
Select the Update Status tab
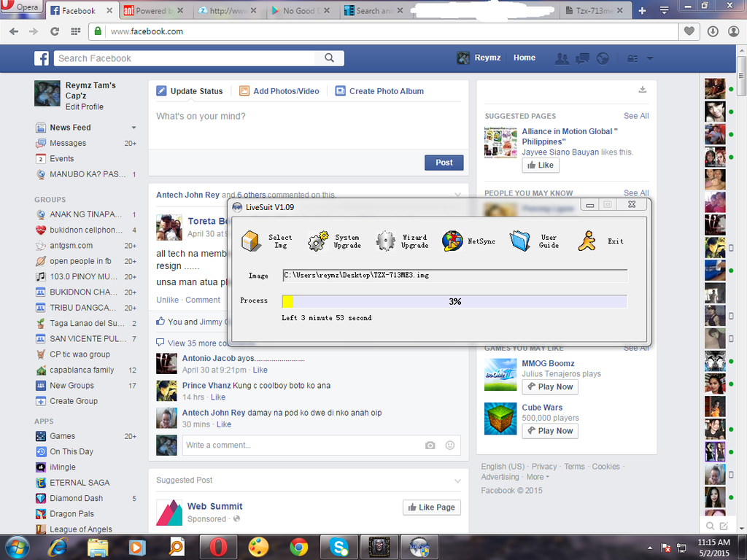[x=190, y=91]
